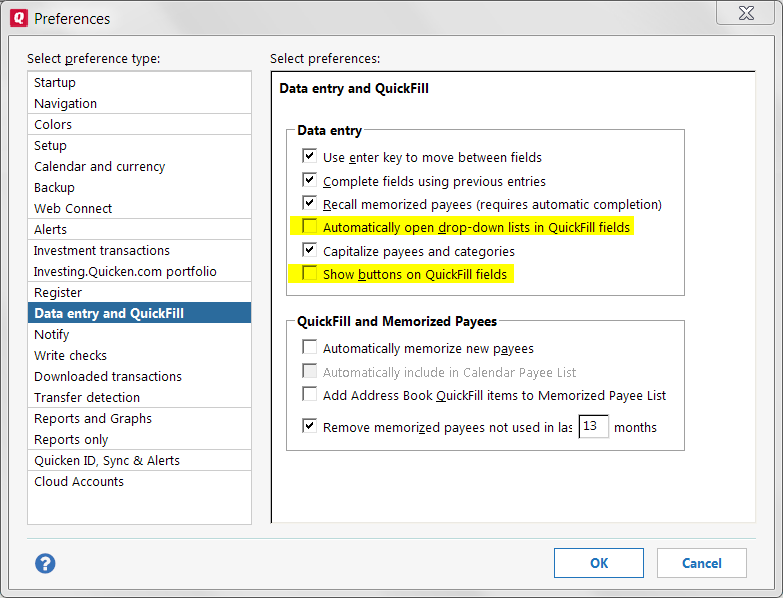This screenshot has width=783, height=598.
Task: Select Startup preference type
Action: 139,82
